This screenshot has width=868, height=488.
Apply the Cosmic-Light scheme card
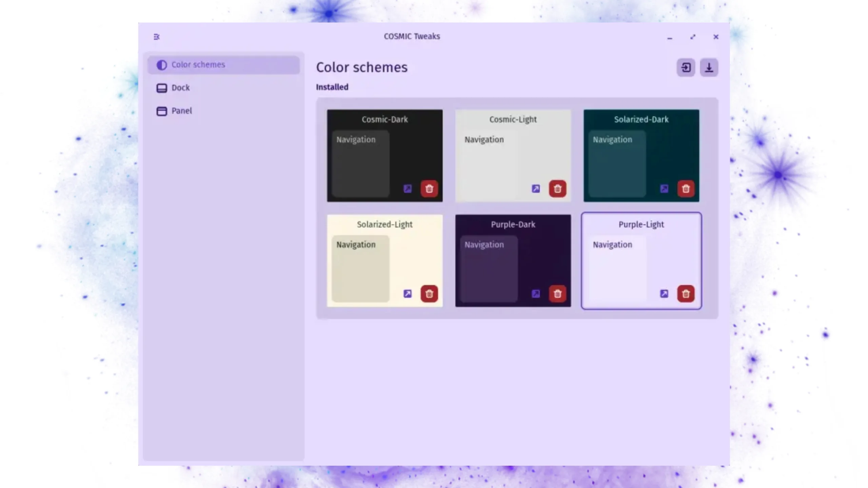click(513, 156)
